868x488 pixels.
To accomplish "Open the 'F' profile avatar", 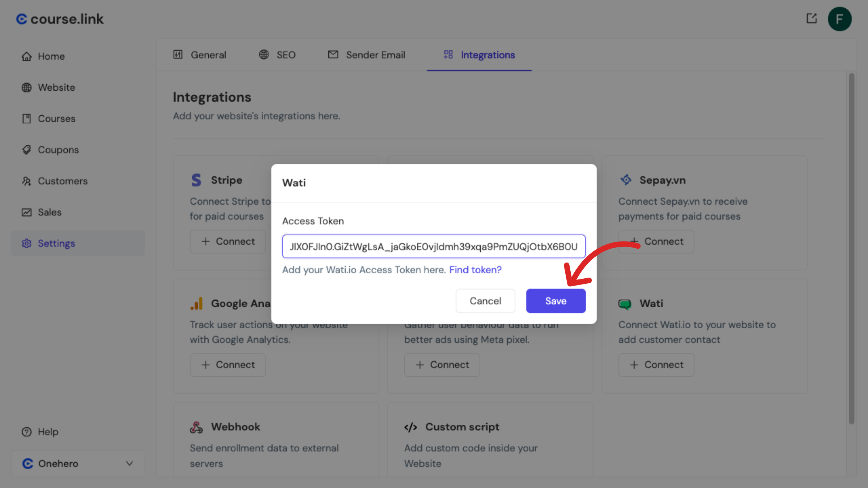I will tap(840, 19).
